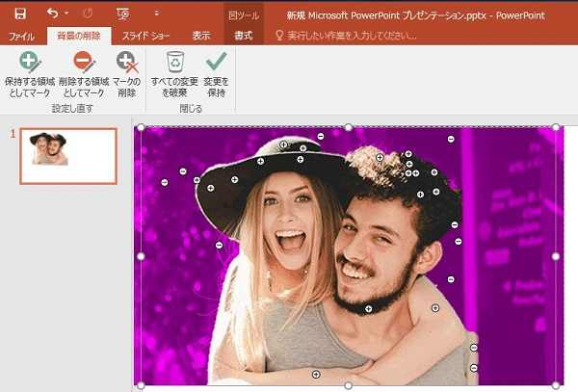Click the keep mark on man's shoulder

point(435,307)
